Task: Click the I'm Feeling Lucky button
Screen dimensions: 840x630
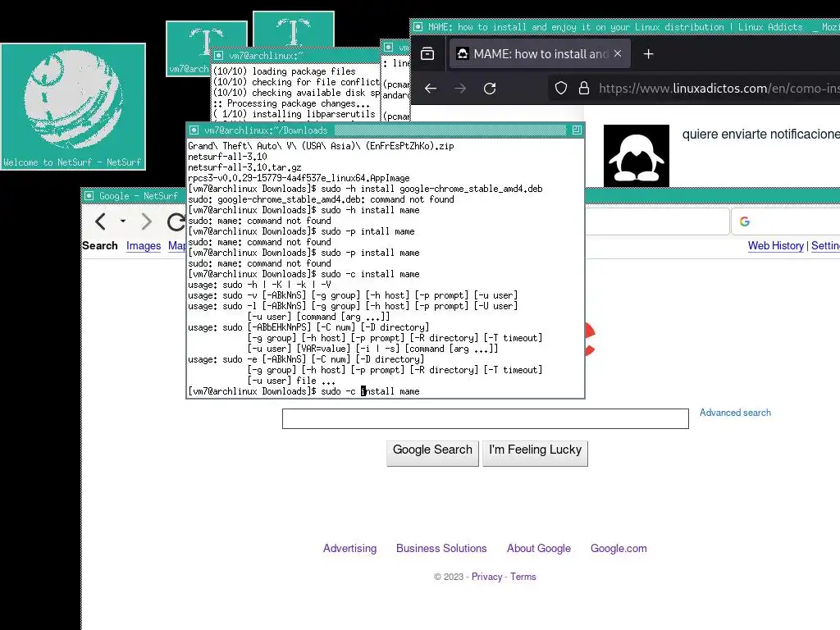Action: click(535, 453)
